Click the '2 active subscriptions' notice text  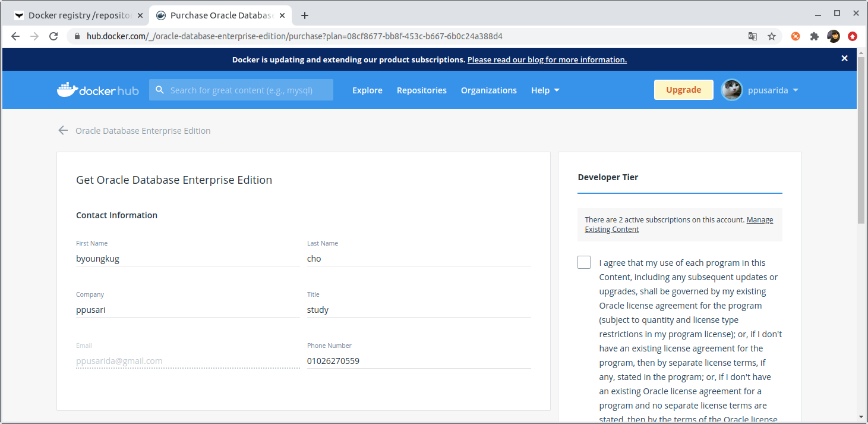click(664, 220)
